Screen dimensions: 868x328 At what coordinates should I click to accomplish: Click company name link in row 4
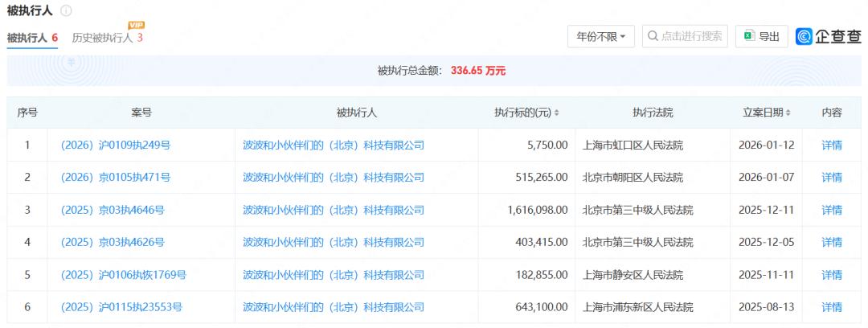334,242
